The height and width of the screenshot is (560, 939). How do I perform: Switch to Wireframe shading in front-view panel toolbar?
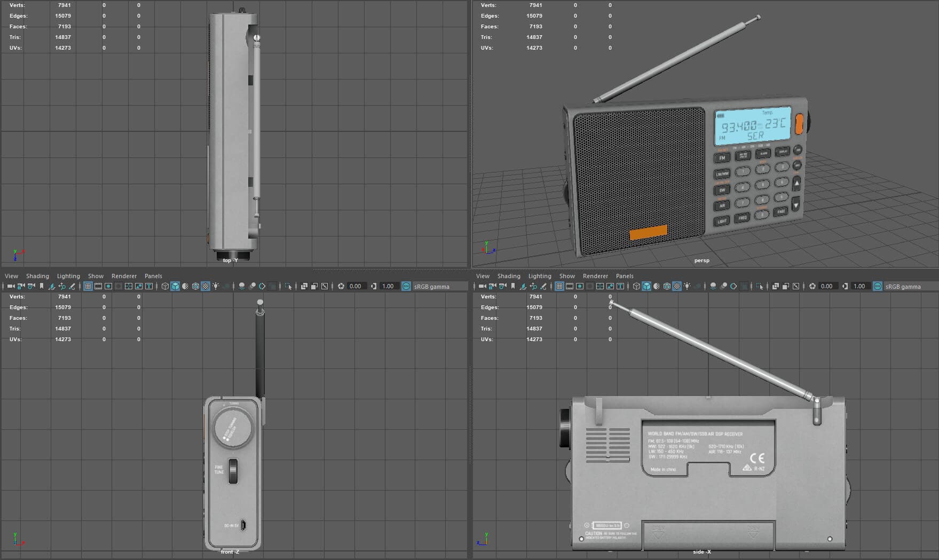click(165, 286)
